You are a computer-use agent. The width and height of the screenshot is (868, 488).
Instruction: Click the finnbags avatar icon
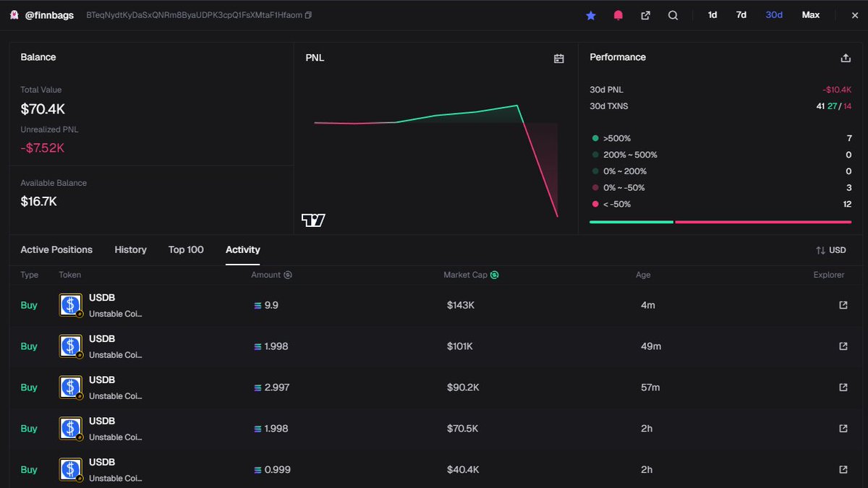click(14, 15)
